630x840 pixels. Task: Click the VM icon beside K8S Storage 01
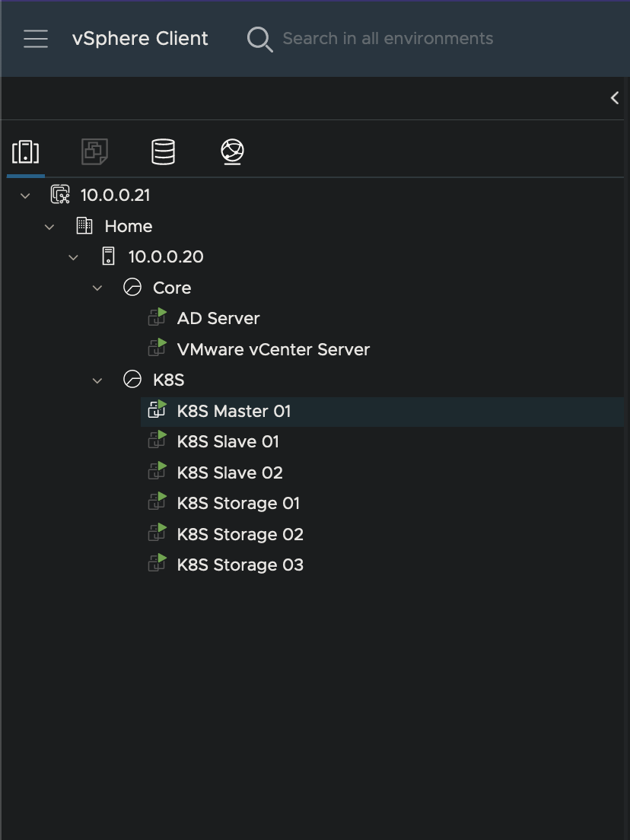click(157, 501)
